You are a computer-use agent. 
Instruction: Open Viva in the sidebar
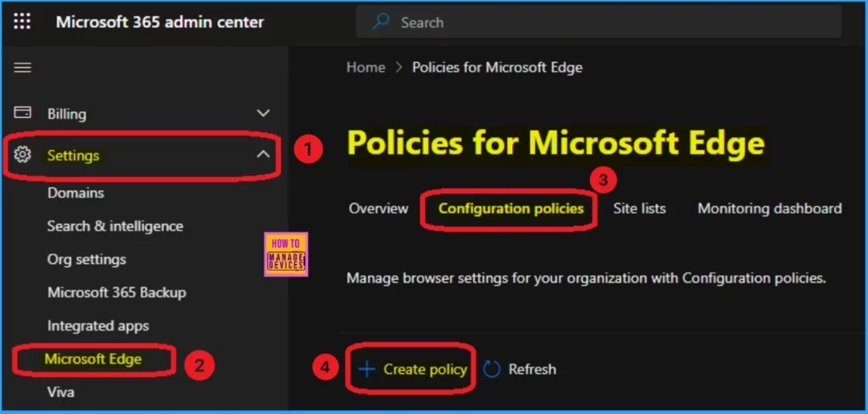point(61,393)
